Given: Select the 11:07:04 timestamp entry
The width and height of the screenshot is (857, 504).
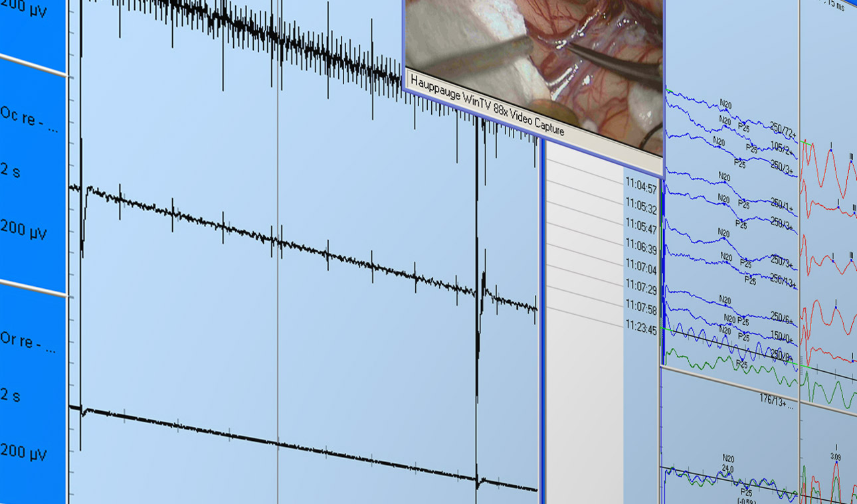Looking at the screenshot, I should point(640,270).
